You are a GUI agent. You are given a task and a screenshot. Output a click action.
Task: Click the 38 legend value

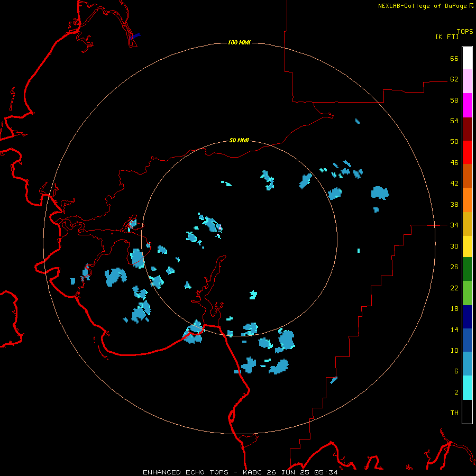pyautogui.click(x=454, y=204)
